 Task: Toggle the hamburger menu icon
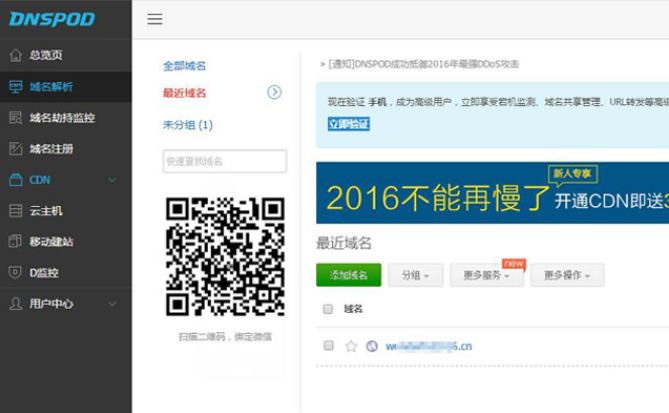155,19
